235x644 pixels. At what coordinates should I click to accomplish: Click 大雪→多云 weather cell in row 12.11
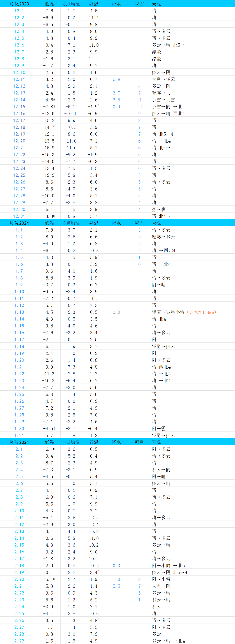click(163, 79)
